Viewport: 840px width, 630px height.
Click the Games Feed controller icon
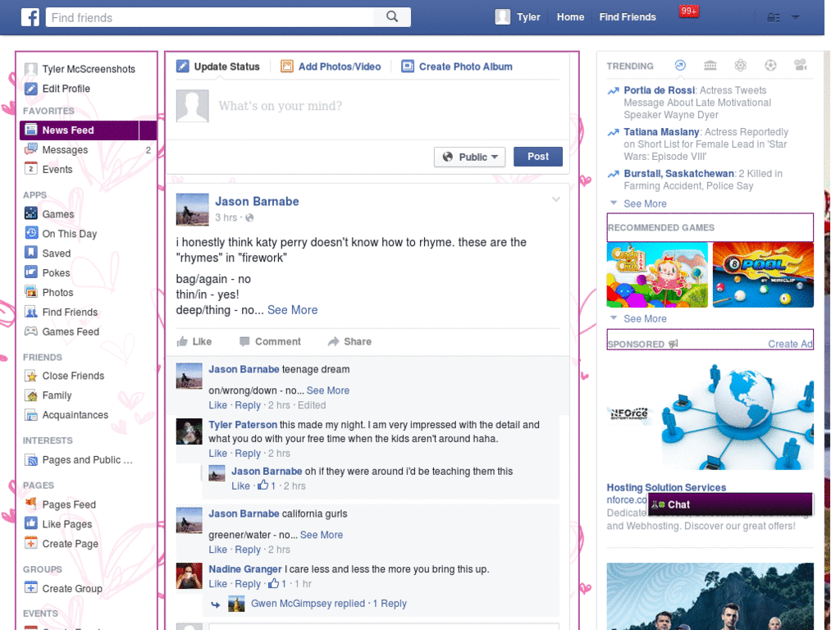coord(31,331)
